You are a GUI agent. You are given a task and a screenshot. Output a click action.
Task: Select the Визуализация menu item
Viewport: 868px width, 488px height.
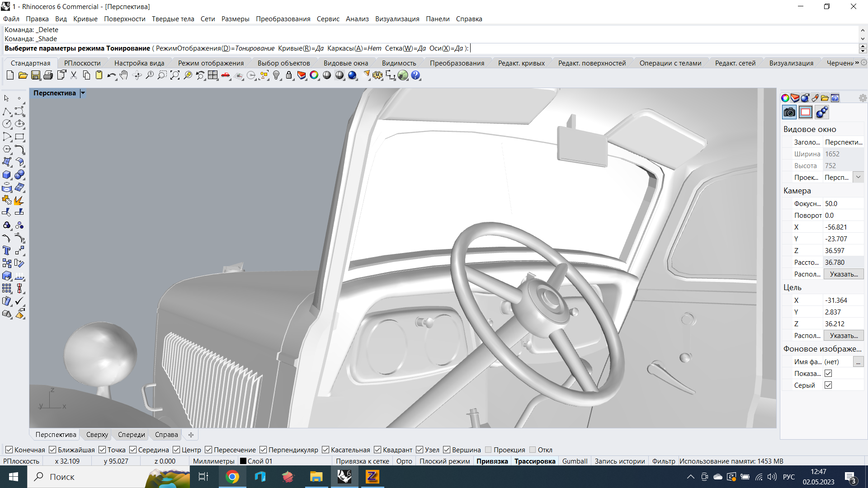[397, 19]
